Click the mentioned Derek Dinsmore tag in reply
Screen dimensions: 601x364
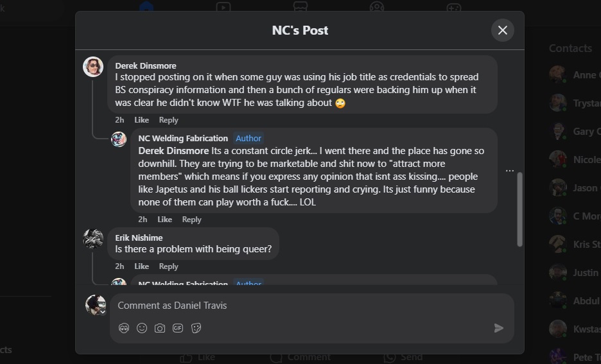(x=173, y=151)
